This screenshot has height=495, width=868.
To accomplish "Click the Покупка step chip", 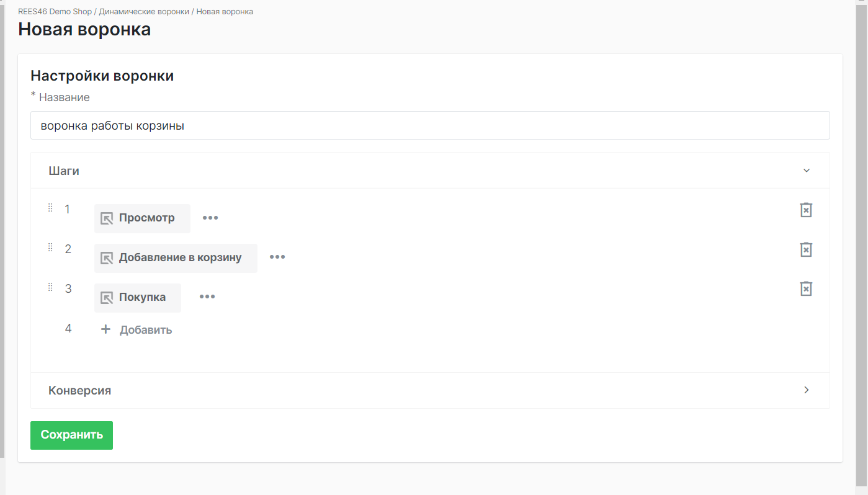I will click(138, 298).
